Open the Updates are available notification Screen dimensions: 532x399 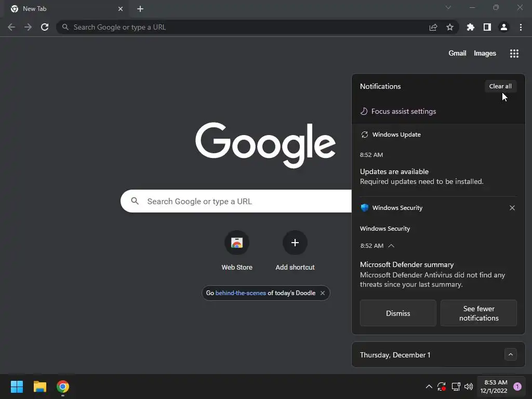click(x=422, y=177)
